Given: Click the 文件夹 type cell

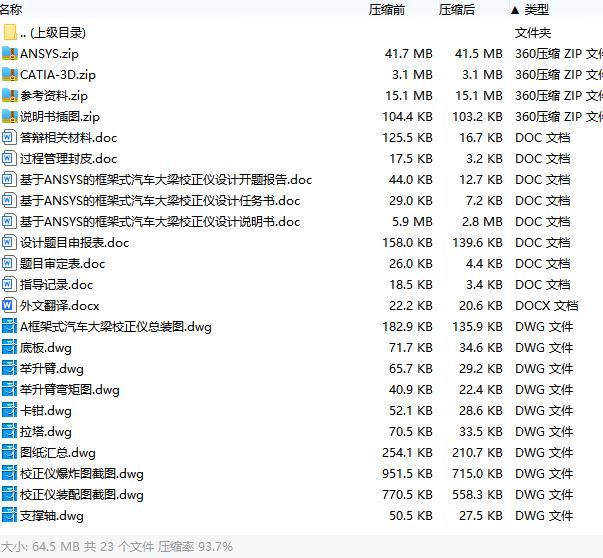Looking at the screenshot, I should click(533, 33).
